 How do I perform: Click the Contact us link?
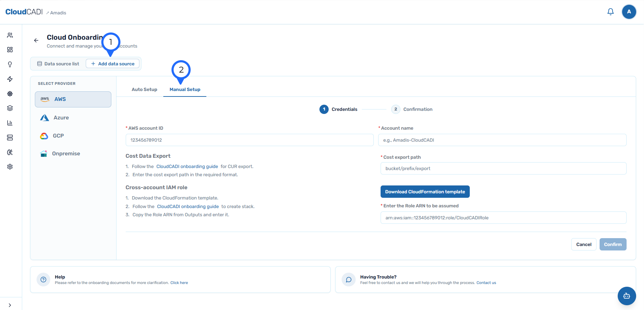coord(486,283)
